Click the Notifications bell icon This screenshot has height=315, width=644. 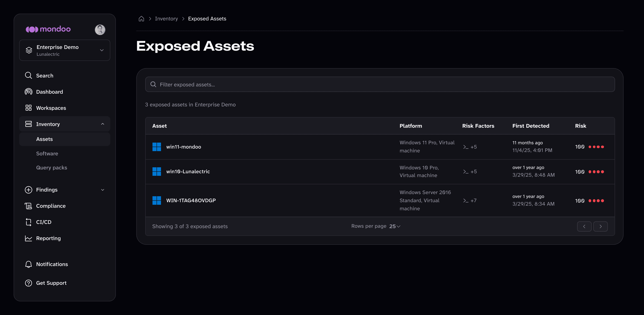[x=29, y=264]
